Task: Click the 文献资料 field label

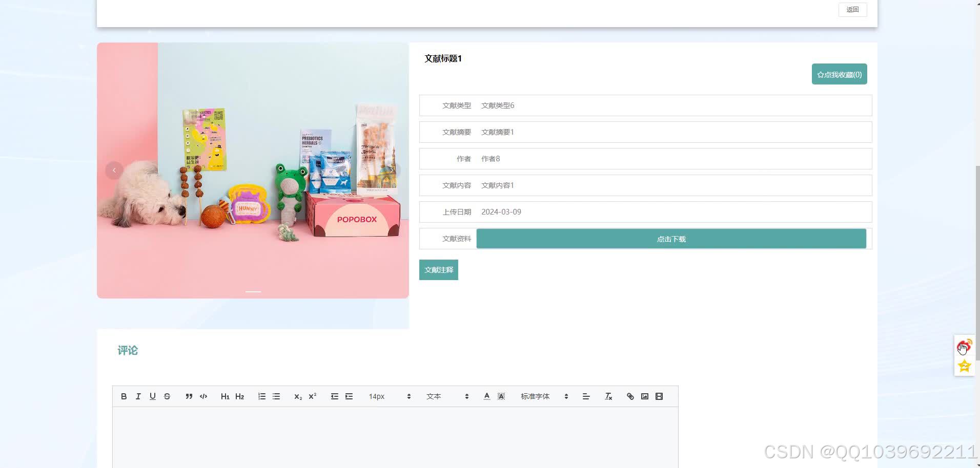Action: tap(457, 239)
